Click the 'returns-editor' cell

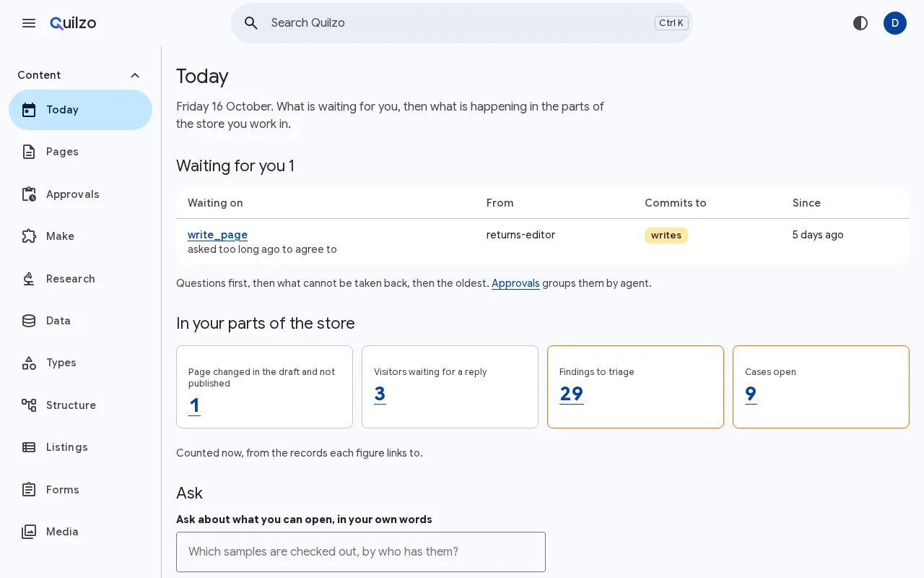[520, 235]
